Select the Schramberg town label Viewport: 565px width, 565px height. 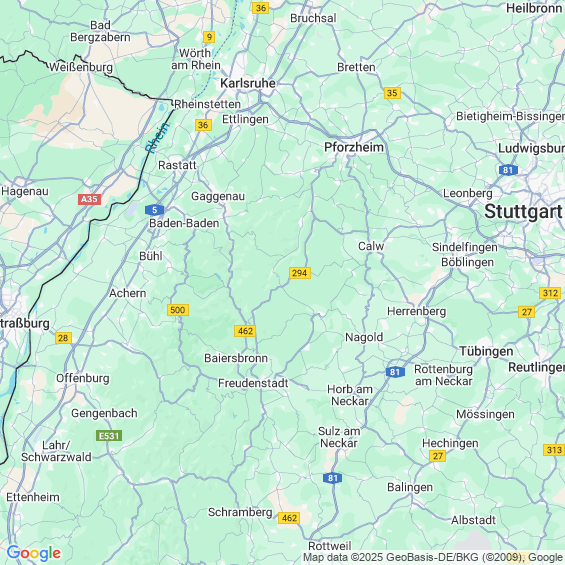tap(240, 512)
